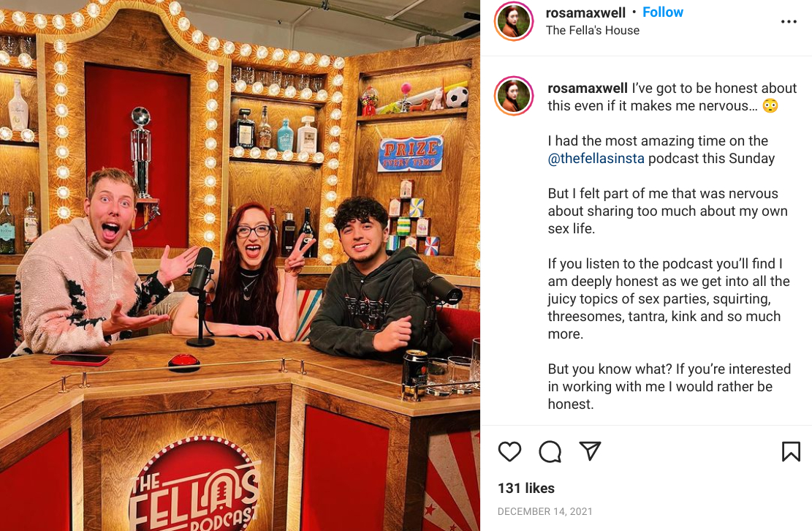The image size is (812, 531).
Task: Open rosamaxwell username in the caption
Action: [x=588, y=88]
